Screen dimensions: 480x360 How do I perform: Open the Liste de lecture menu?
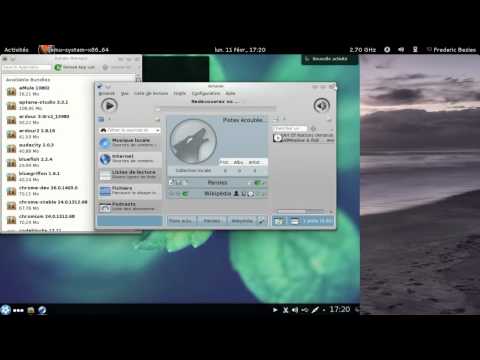click(151, 93)
